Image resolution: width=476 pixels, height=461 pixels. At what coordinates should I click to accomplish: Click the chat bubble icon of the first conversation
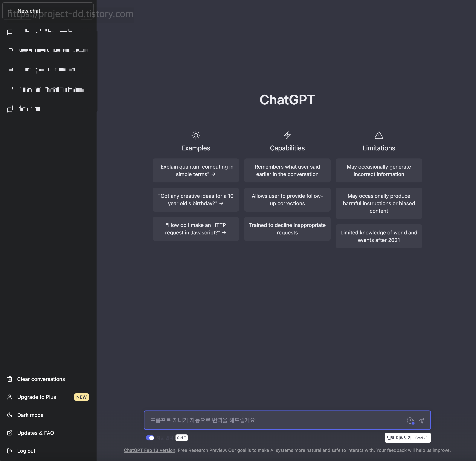[10, 32]
